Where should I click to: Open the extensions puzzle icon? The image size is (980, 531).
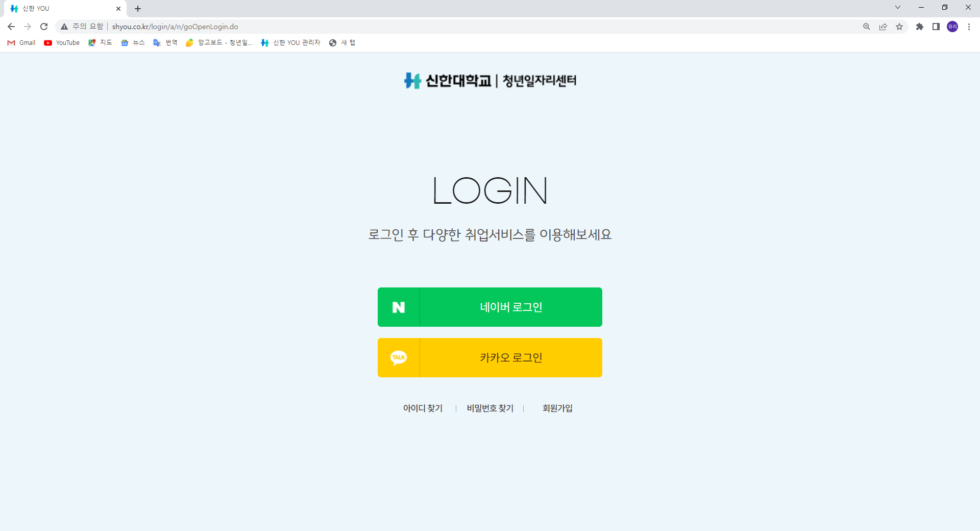pyautogui.click(x=920, y=27)
